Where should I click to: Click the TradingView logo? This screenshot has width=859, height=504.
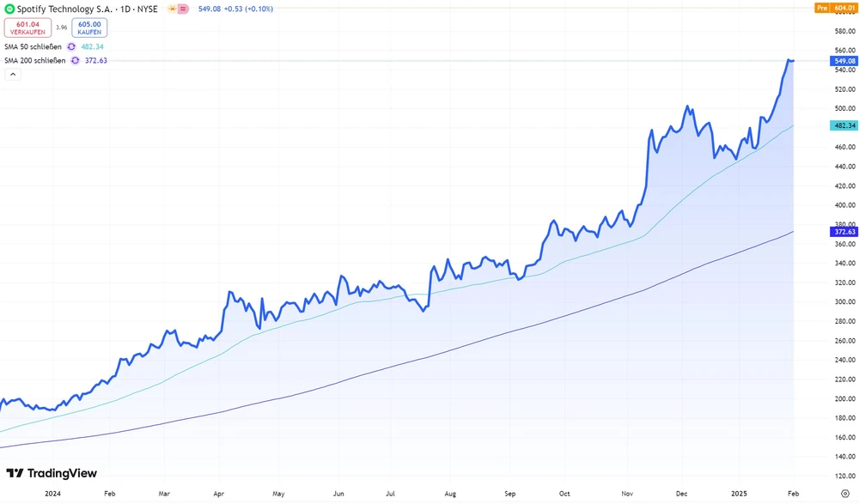click(x=52, y=473)
